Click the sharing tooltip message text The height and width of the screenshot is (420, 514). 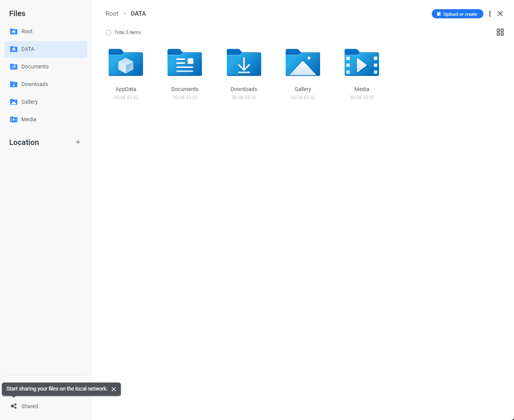pyautogui.click(x=57, y=389)
